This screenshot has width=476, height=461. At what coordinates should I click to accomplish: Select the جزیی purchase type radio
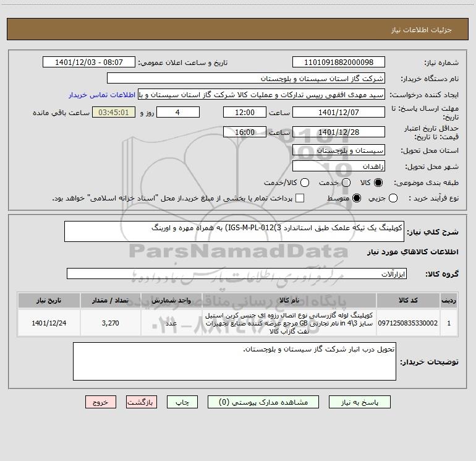click(x=393, y=198)
